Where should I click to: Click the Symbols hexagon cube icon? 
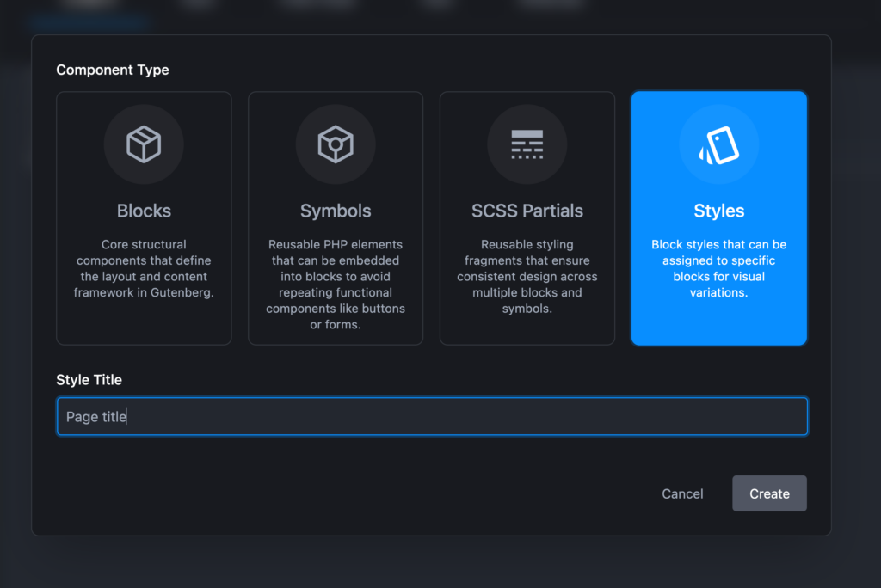coord(336,144)
